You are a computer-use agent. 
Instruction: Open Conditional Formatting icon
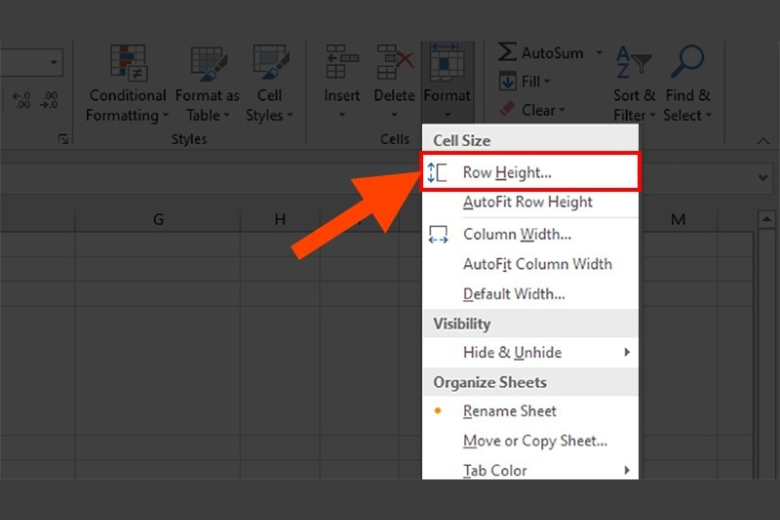tap(128, 63)
